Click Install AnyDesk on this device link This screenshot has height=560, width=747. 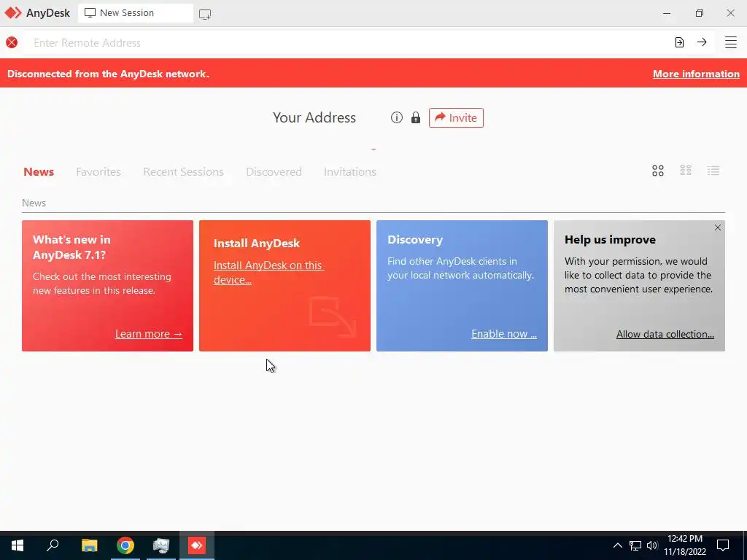pos(268,273)
